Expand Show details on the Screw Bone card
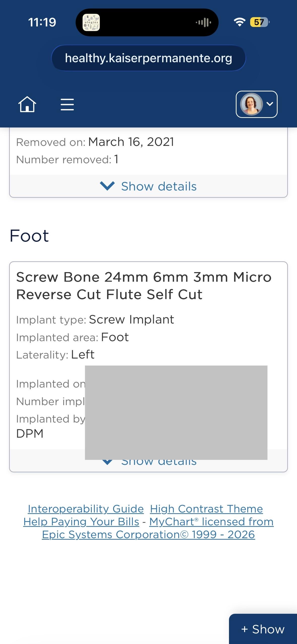297x644 pixels. tap(148, 462)
